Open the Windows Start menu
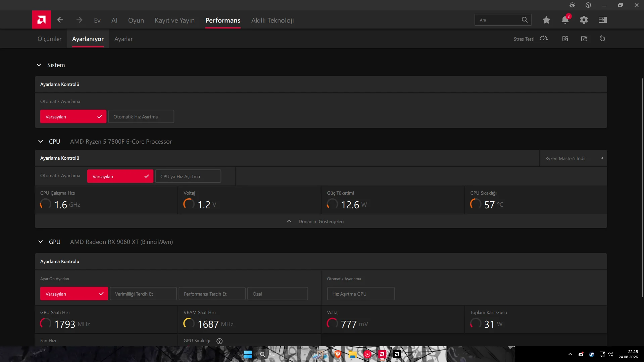Screen dimensions: 644x362 pos(248,354)
